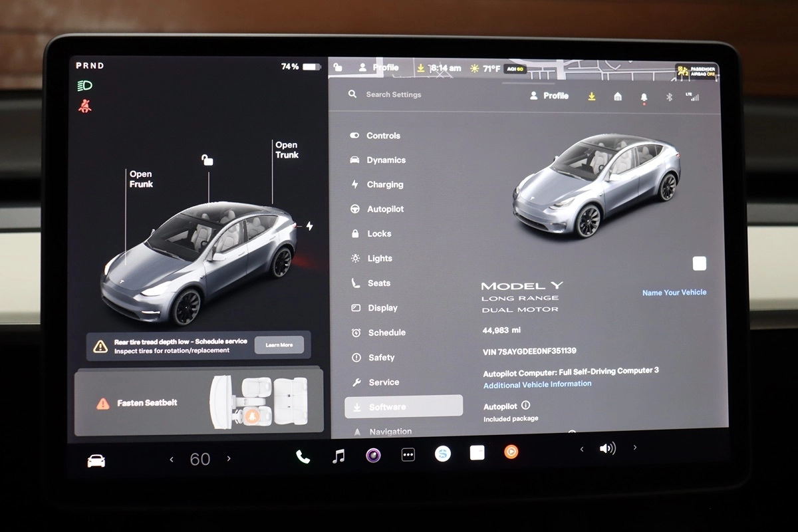The height and width of the screenshot is (532, 798).
Task: Tap the PRND gear indicator
Action: click(90, 66)
